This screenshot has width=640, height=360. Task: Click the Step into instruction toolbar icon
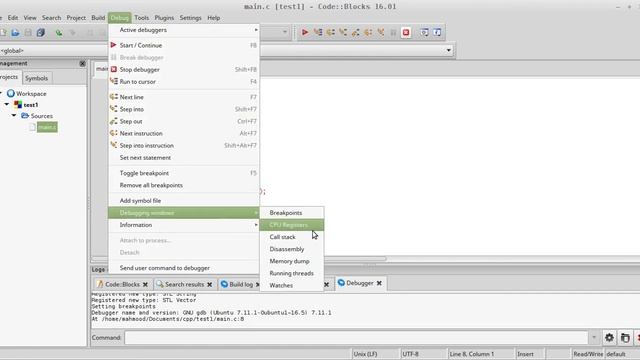click(x=381, y=32)
